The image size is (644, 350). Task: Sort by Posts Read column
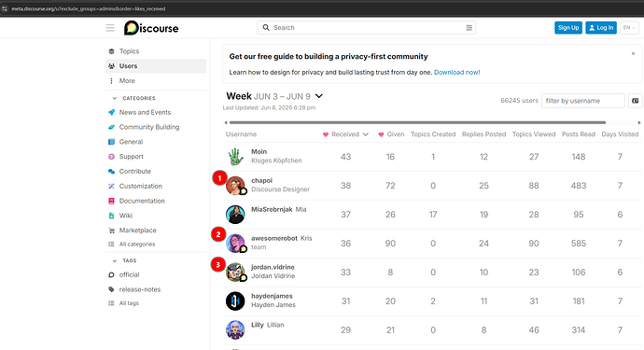579,134
